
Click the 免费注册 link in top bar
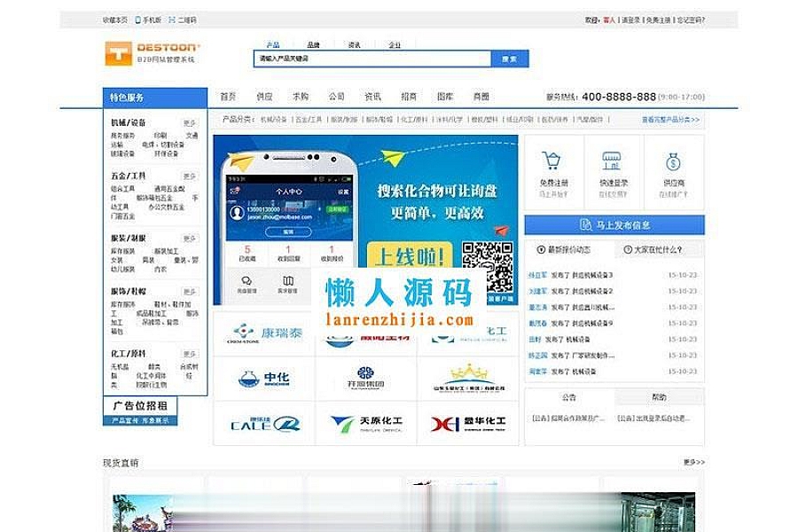[659, 20]
